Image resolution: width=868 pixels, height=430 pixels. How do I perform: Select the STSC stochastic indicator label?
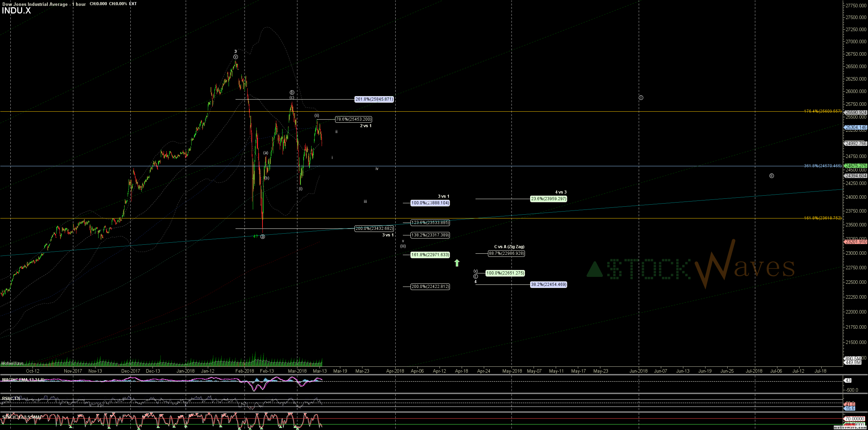(22, 417)
